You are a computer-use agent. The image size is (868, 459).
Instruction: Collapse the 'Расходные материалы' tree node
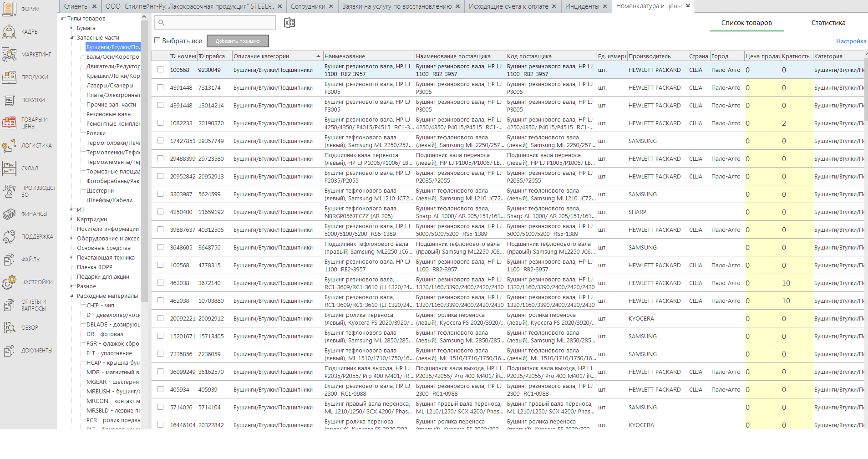tap(72, 296)
